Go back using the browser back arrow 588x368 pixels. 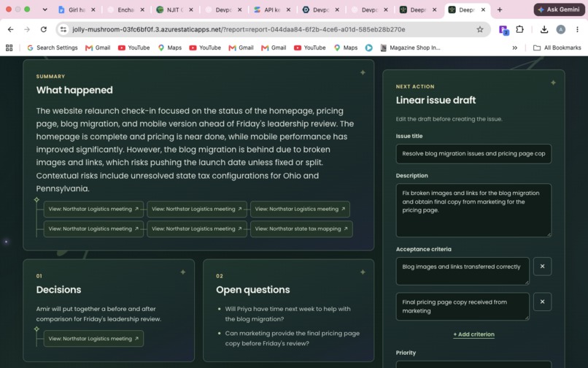tap(10, 29)
